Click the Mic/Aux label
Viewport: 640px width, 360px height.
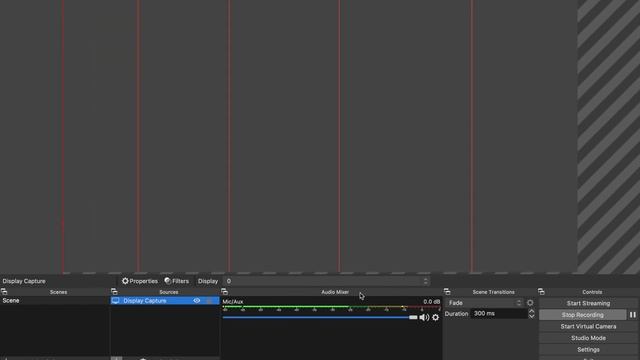tap(233, 302)
